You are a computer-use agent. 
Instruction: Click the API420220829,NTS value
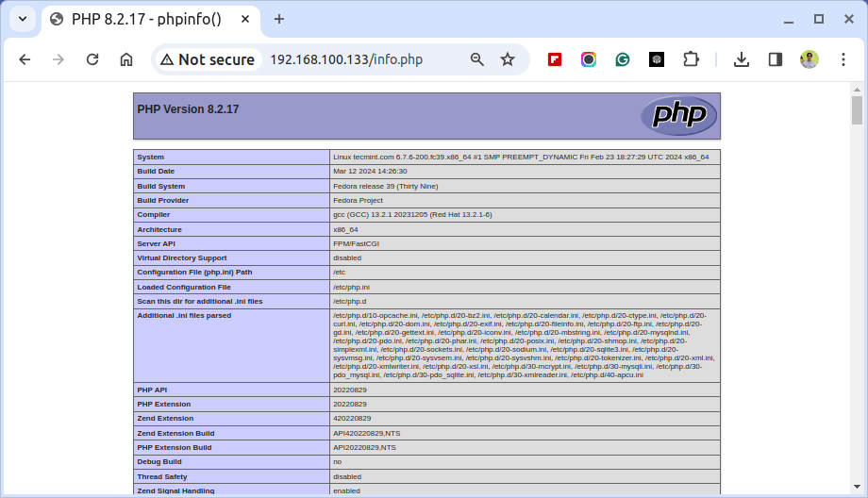click(x=366, y=433)
